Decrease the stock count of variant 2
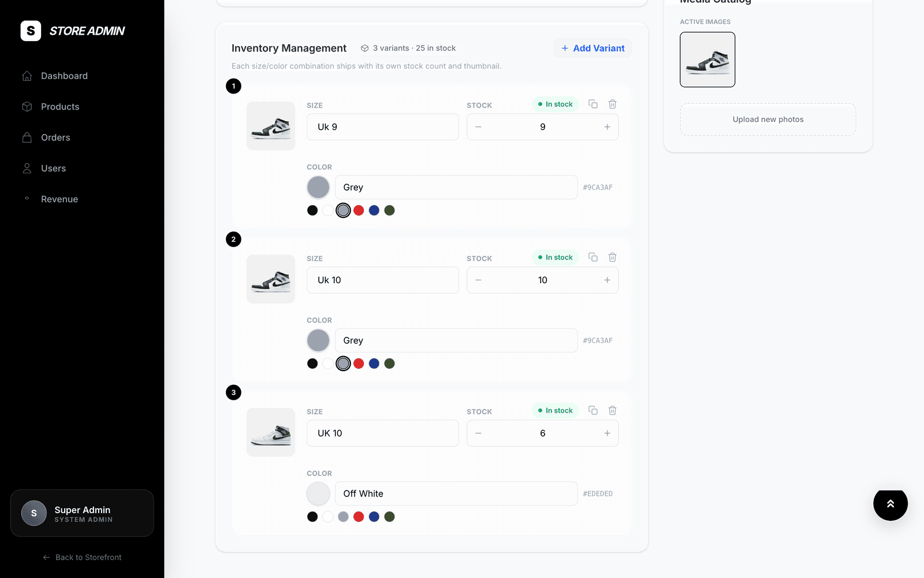This screenshot has height=578, width=924. coord(478,280)
